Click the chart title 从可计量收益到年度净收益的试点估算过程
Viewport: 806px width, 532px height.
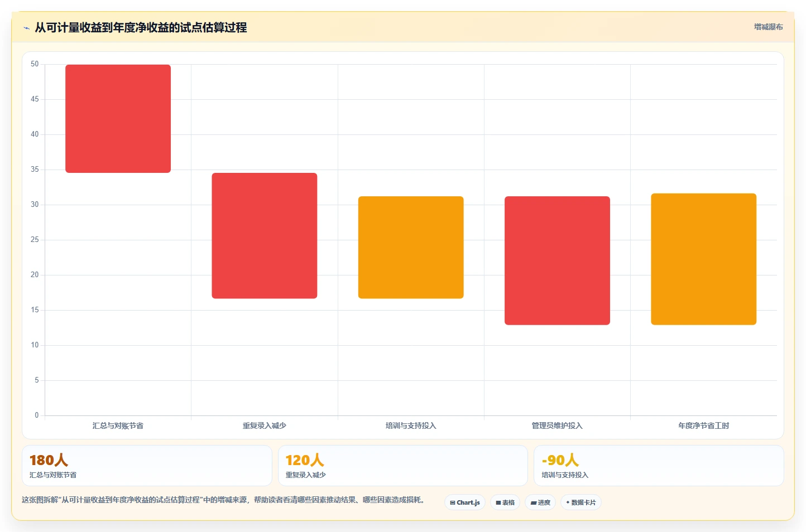coord(141,27)
